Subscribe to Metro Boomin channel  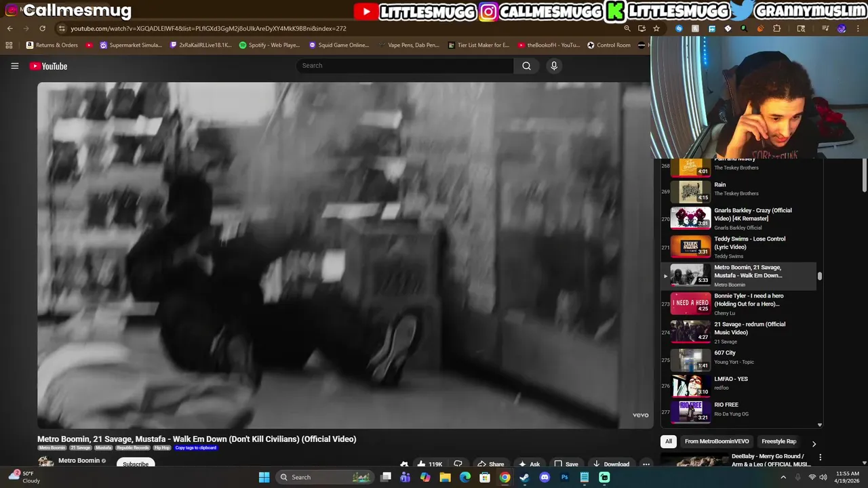136,464
